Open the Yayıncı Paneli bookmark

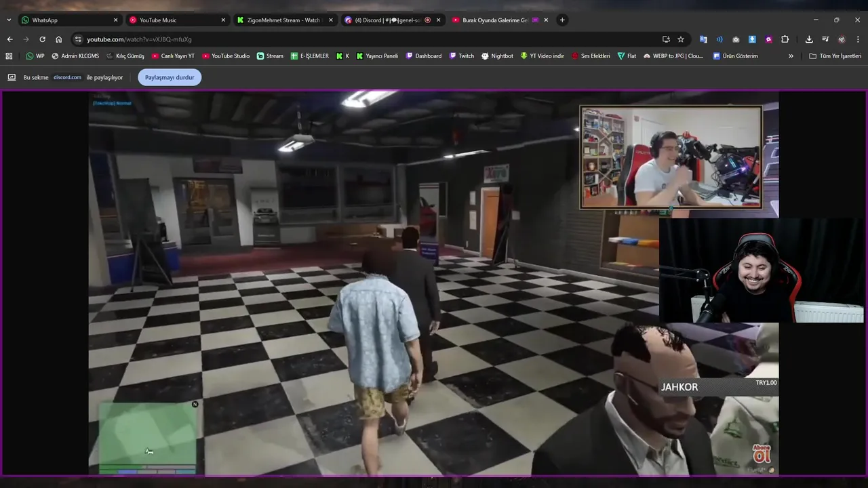[x=377, y=56]
